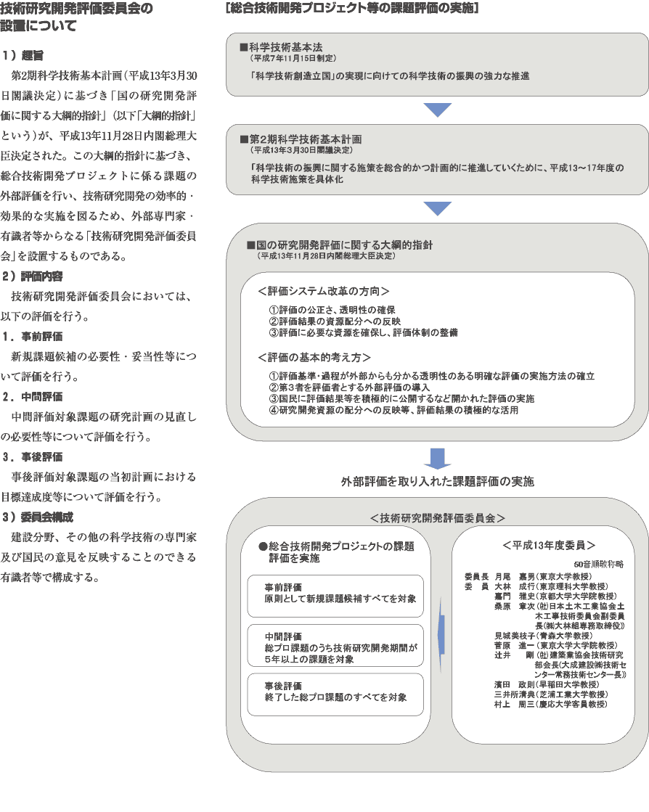Click the box heading "■第2期科学技術基本計画"
The height and width of the screenshot is (812, 649).
click(301, 139)
